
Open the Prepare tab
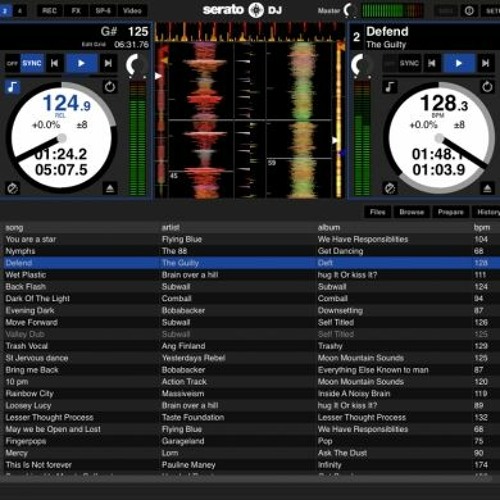[451, 212]
